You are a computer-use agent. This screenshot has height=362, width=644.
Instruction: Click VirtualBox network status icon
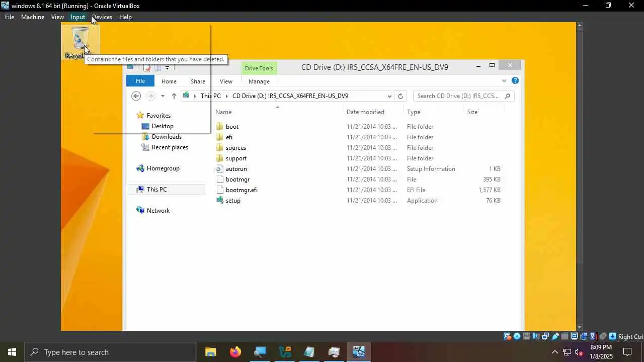coord(545,336)
